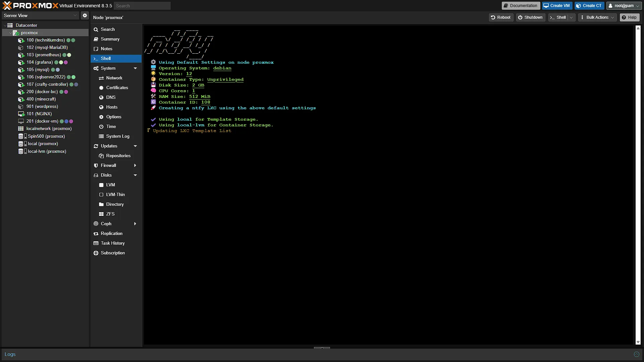Click the Subscription lifebuoy icon
The height and width of the screenshot is (362, 644).
pyautogui.click(x=96, y=253)
